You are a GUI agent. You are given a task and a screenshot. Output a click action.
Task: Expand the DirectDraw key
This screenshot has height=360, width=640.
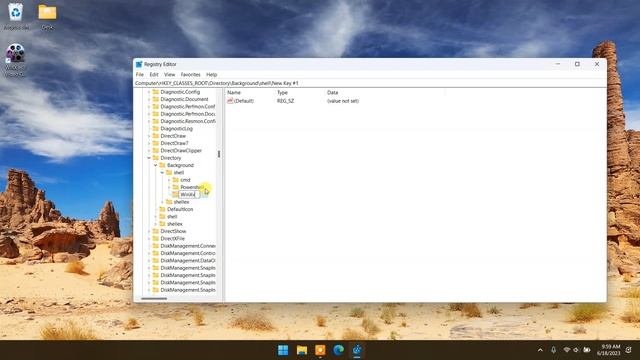149,136
